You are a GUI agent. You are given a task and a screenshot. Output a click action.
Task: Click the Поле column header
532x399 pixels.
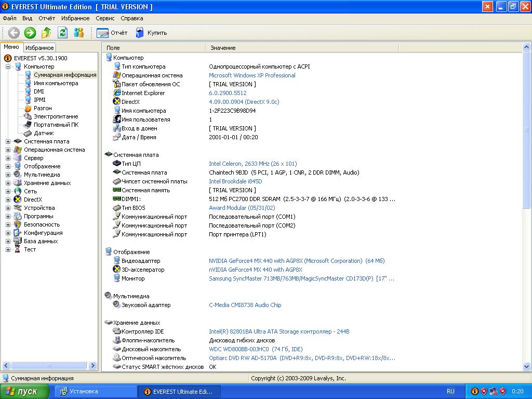pos(154,48)
